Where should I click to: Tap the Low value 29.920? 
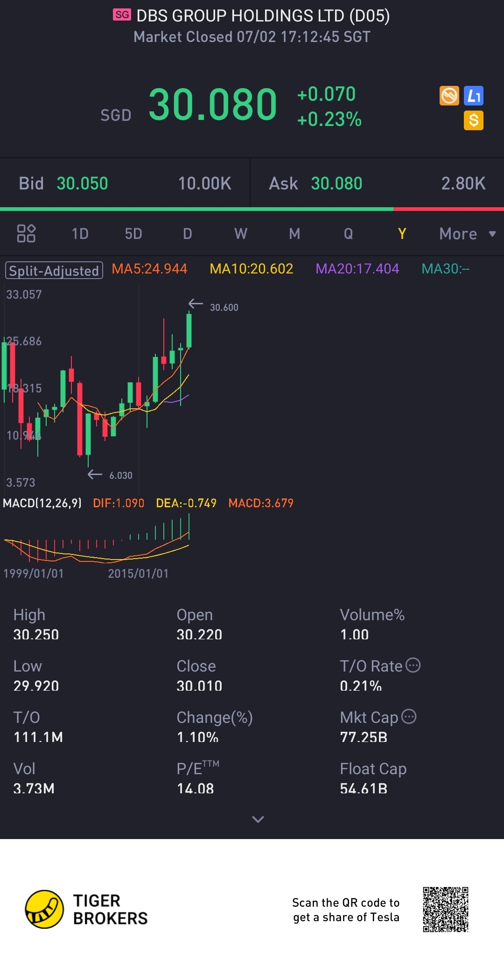36,686
